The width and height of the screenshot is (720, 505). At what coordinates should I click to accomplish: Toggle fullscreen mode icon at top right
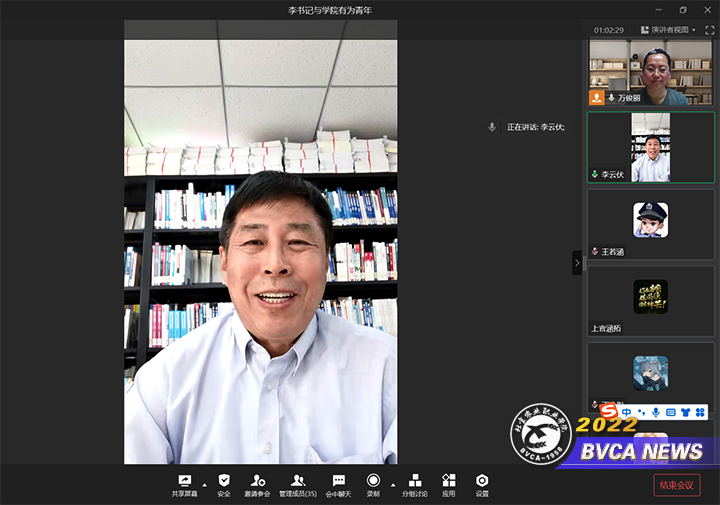(710, 30)
